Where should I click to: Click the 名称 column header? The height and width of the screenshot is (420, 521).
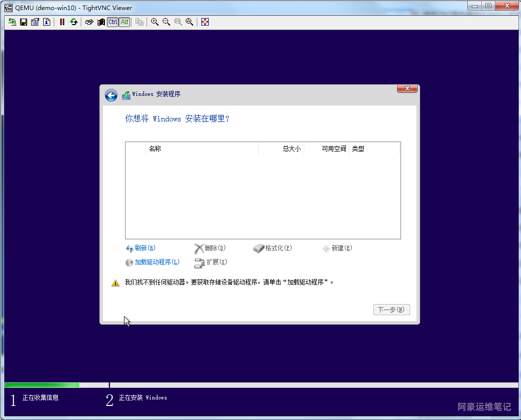coord(202,149)
